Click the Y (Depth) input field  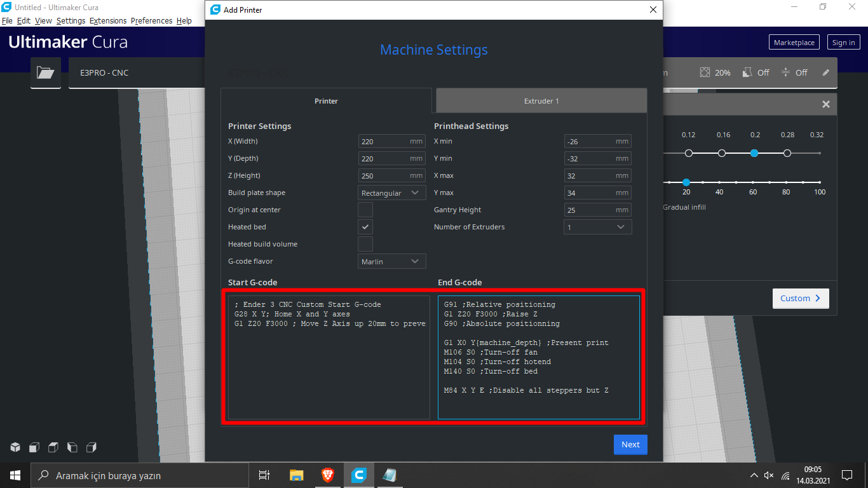392,158
